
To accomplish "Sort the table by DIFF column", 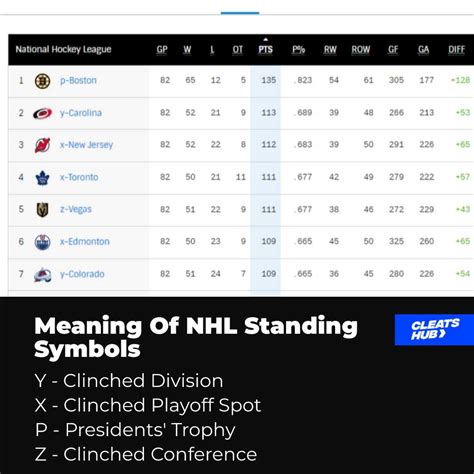I will coord(456,50).
